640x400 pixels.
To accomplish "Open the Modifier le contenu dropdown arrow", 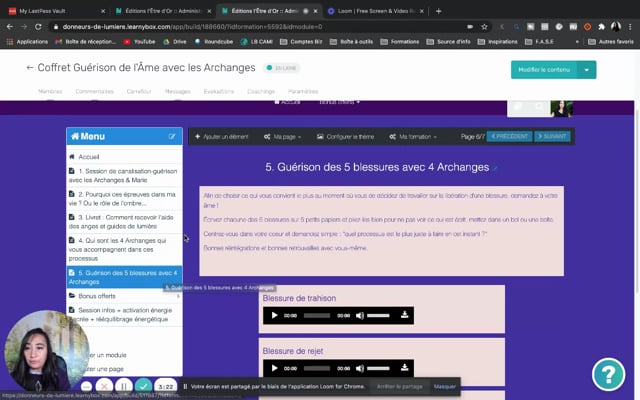I will tap(587, 70).
